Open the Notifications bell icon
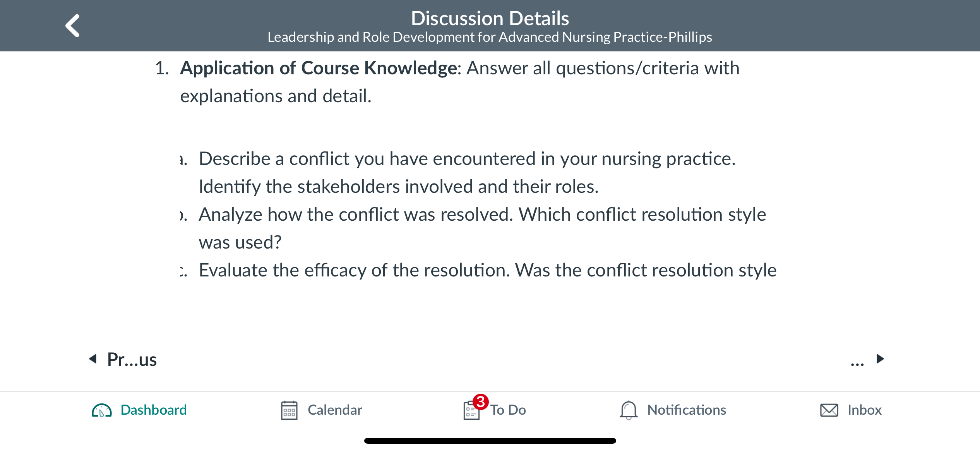Screen dimensions: 980x453 click(x=629, y=410)
